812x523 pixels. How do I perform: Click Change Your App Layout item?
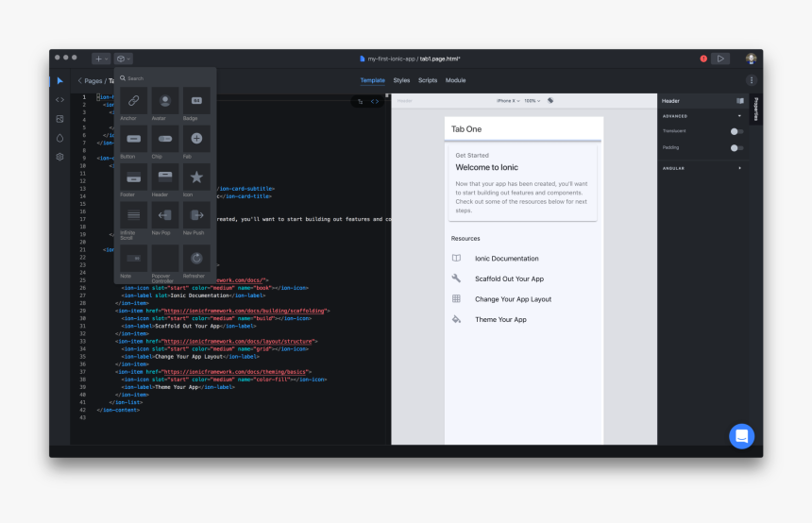tap(523, 299)
